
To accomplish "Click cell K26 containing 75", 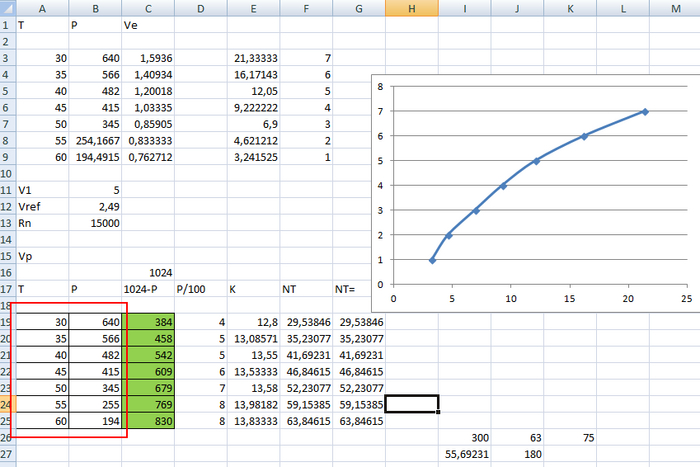I will (x=570, y=438).
